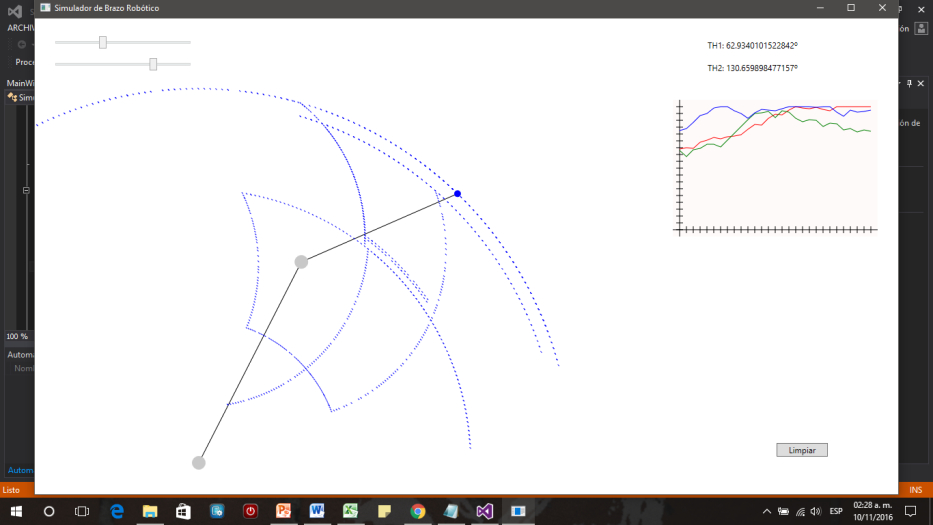
Task: Click the battery icon in system tray
Action: 784,511
